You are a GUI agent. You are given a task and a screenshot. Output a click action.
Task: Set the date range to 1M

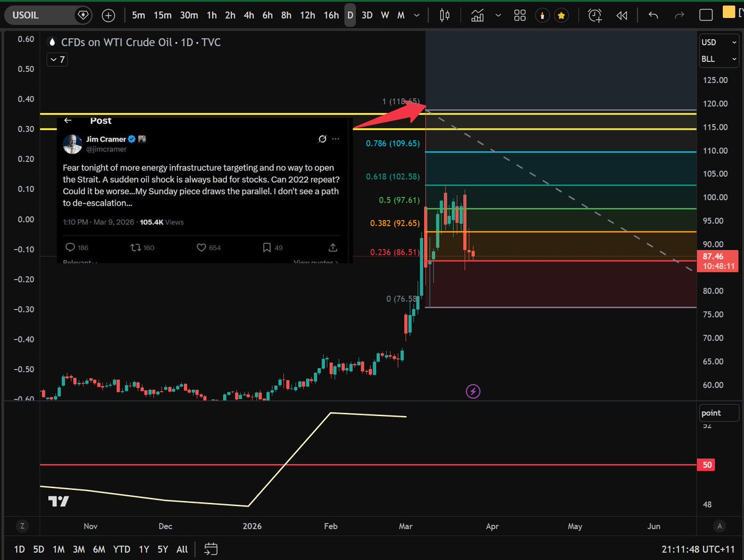coord(58,549)
